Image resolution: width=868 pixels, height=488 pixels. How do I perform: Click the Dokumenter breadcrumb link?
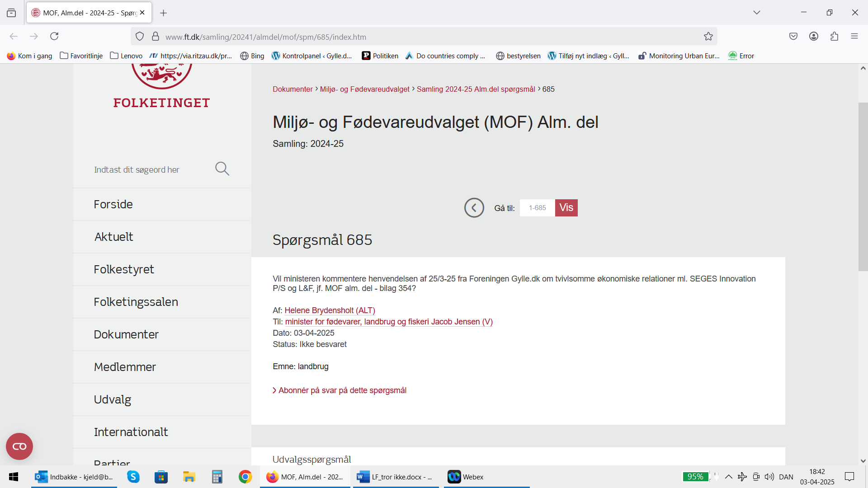click(292, 89)
